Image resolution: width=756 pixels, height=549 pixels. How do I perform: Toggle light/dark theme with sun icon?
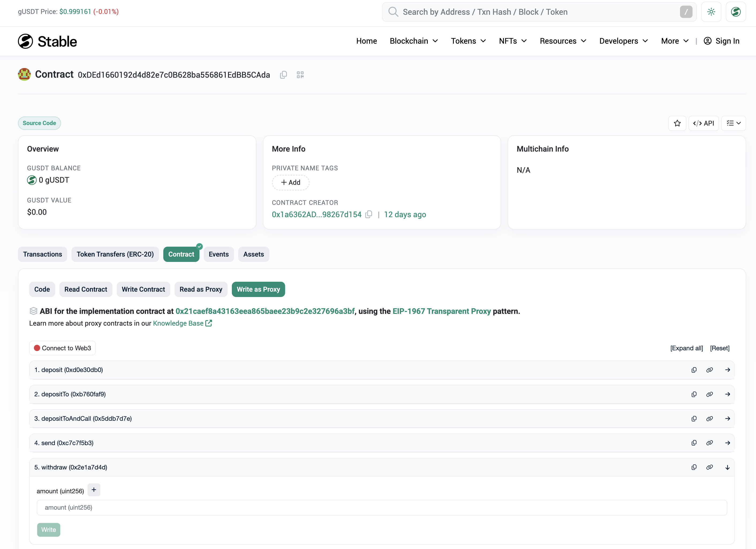[x=711, y=12]
